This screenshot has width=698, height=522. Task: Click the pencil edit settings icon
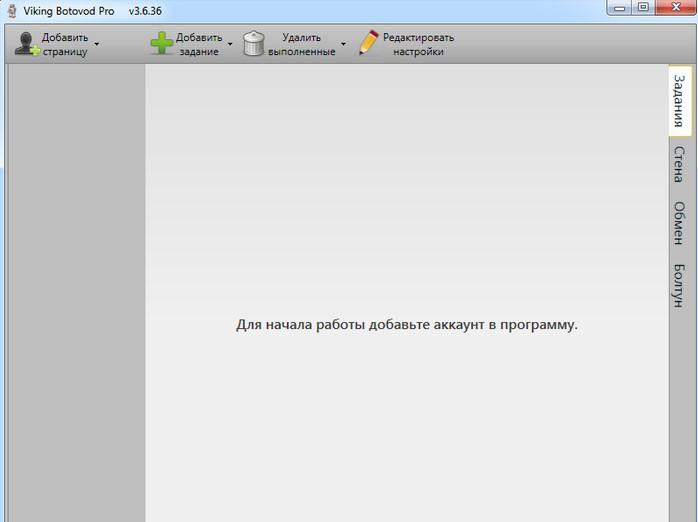[369, 43]
